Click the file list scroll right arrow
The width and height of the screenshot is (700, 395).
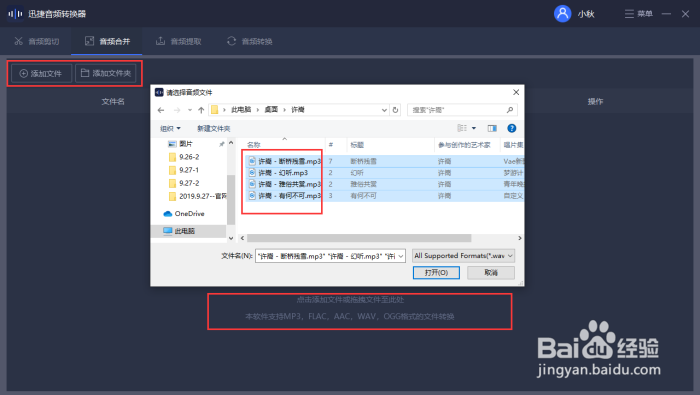[519, 238]
